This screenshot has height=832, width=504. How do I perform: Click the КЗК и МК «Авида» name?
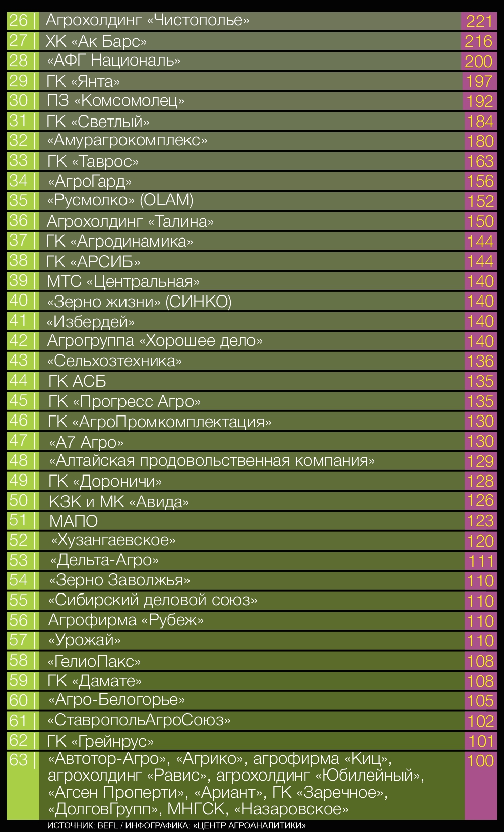pos(119,501)
